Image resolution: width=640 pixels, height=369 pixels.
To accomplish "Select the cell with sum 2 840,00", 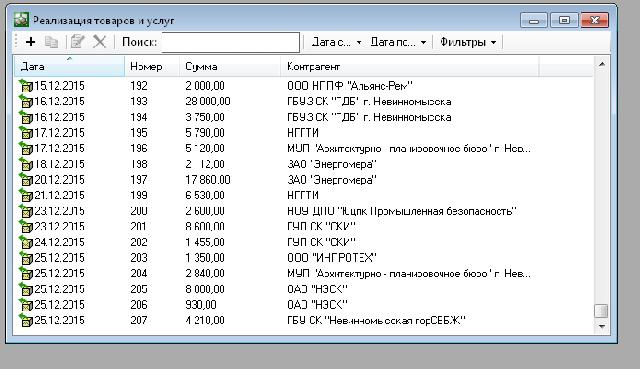I will [x=205, y=273].
